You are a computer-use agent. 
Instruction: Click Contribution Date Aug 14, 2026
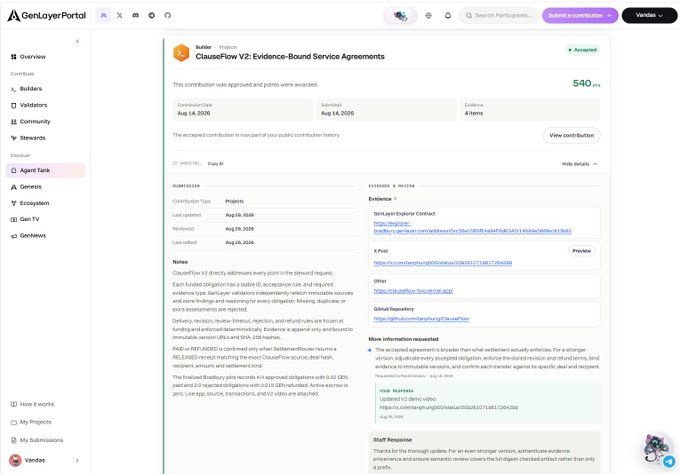point(243,109)
